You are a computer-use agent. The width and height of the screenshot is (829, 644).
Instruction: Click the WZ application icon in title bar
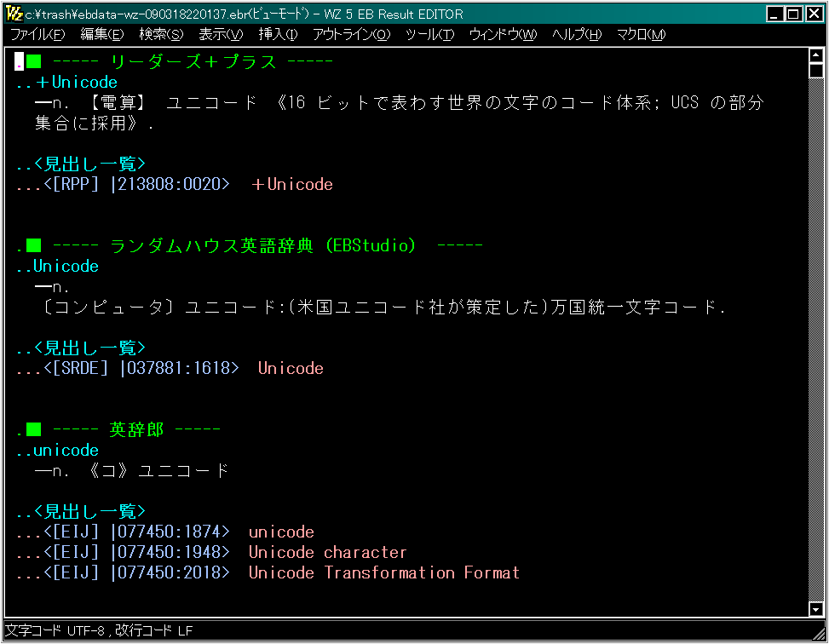tap(14, 14)
